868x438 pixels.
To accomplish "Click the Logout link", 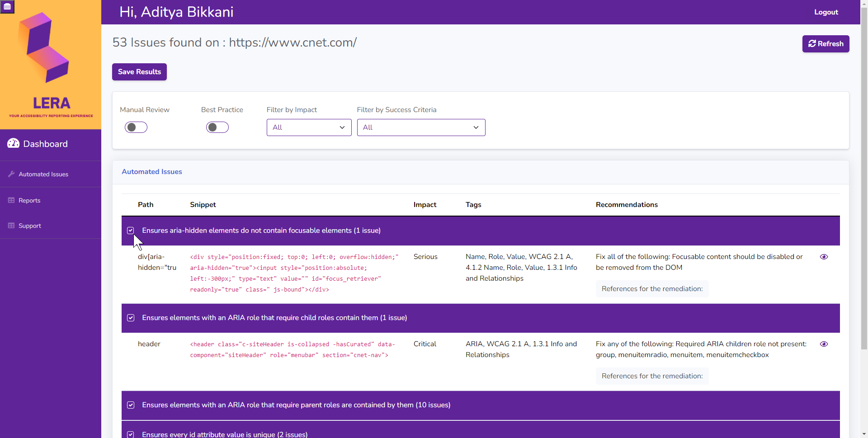I will 826,12.
